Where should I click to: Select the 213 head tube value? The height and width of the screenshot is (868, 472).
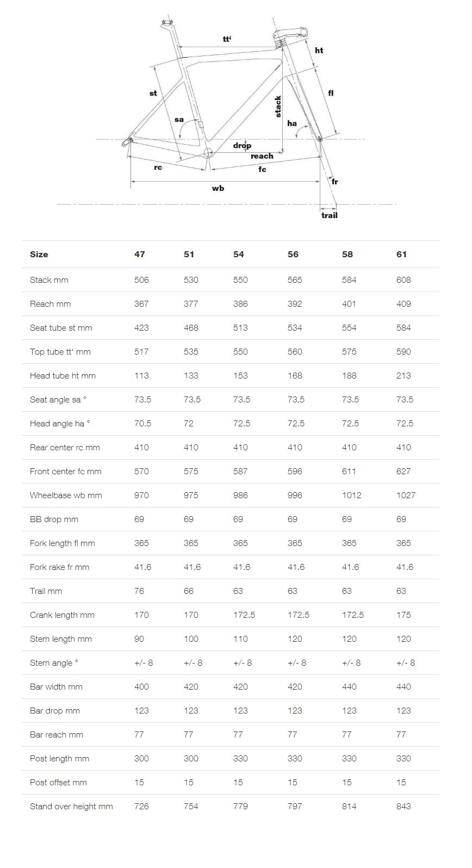(x=403, y=376)
